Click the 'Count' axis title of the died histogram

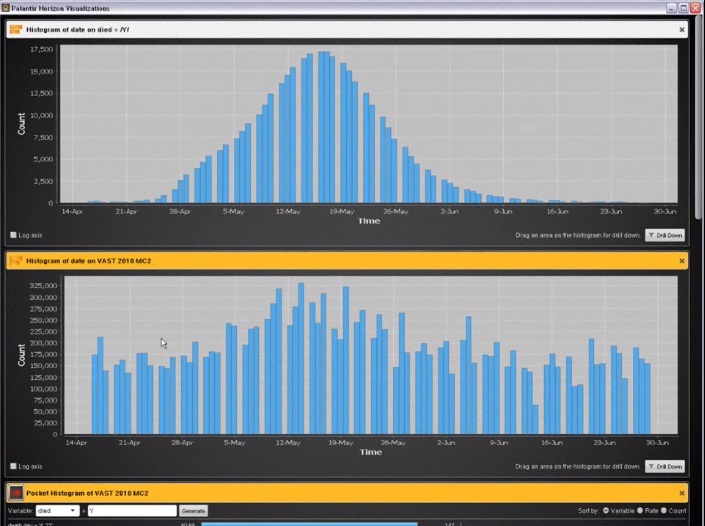[x=22, y=124]
